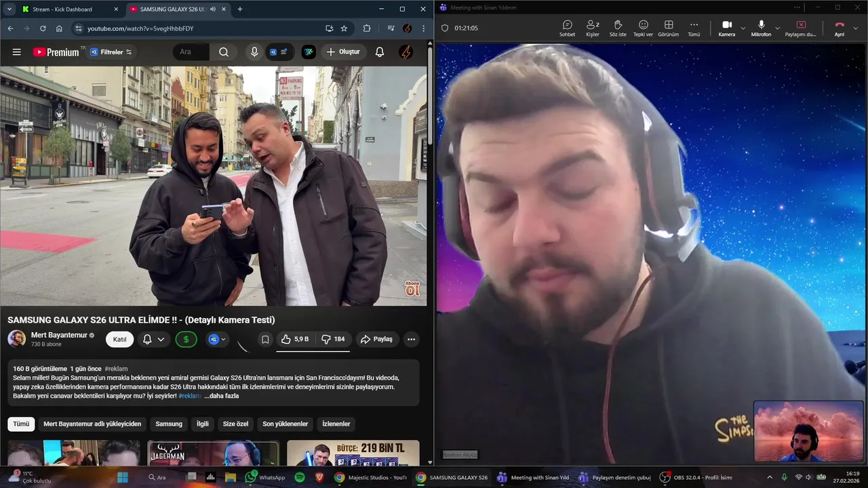Viewport: 868px width, 488px height.
Task: Open Tümü more actions in Teams
Action: pos(694,28)
